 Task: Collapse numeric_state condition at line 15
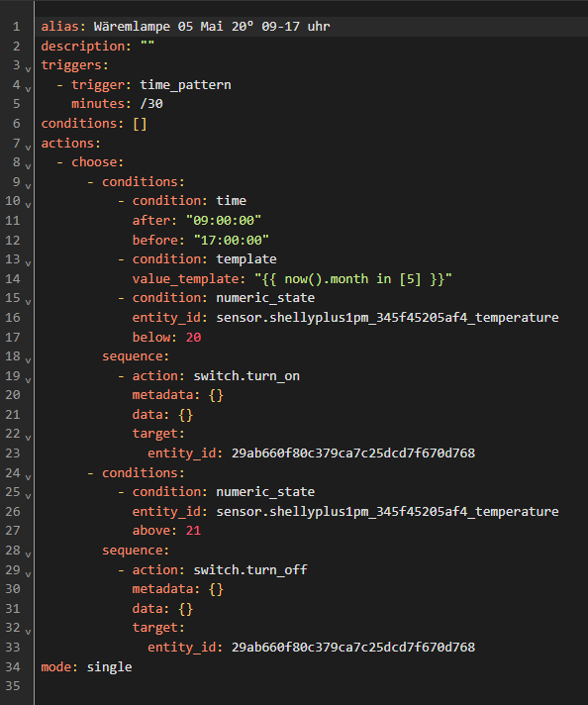(x=28, y=302)
